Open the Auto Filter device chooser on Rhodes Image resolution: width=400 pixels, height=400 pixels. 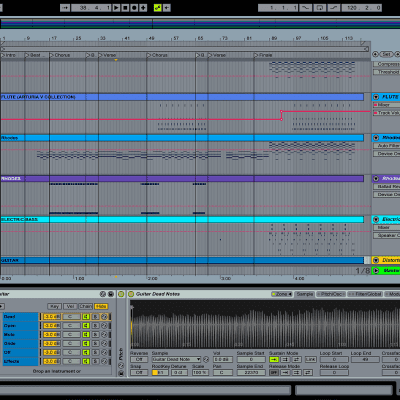pos(387,146)
